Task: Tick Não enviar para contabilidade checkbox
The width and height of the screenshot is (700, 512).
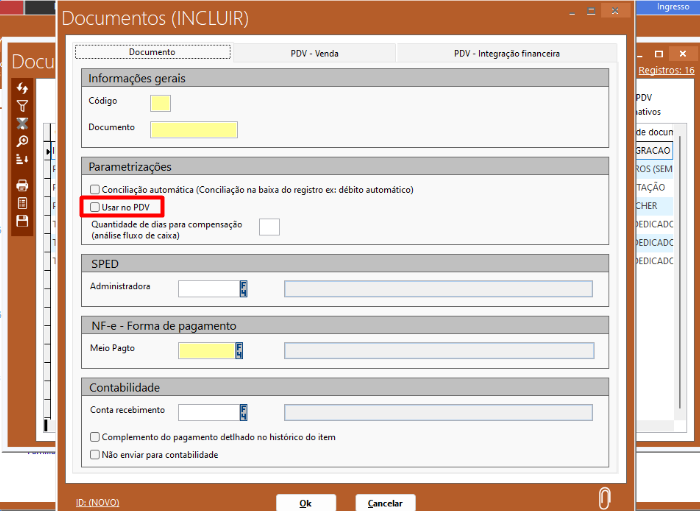Action: tap(95, 455)
